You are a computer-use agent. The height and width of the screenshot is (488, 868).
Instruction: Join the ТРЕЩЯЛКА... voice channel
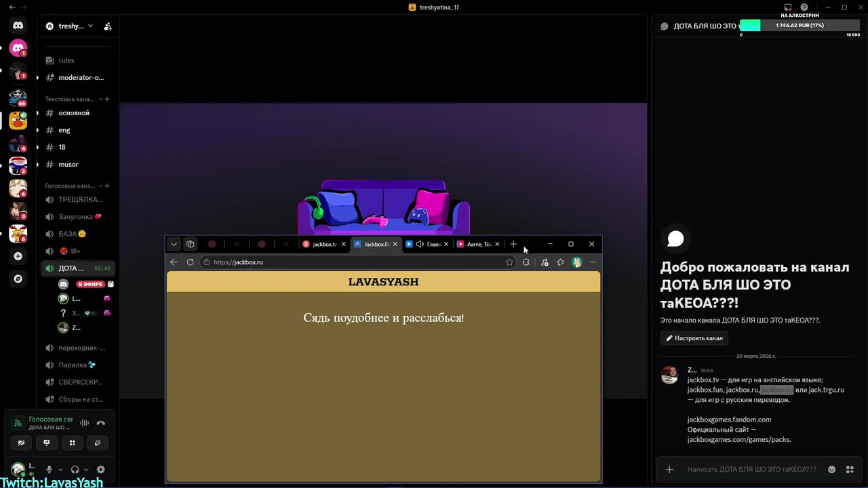coord(78,199)
